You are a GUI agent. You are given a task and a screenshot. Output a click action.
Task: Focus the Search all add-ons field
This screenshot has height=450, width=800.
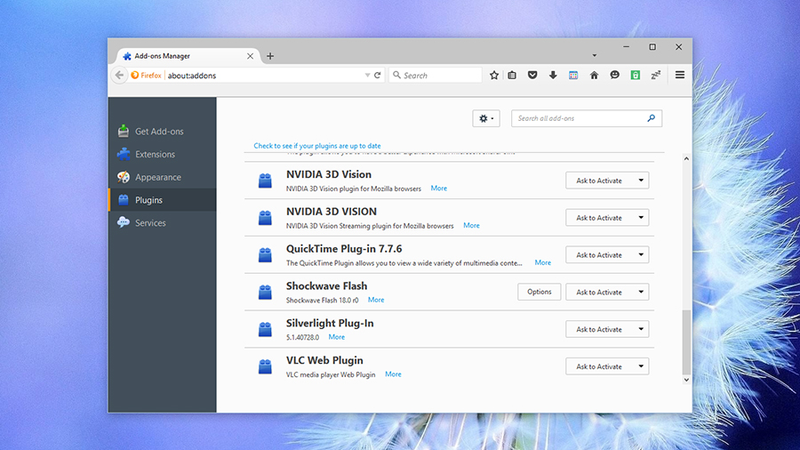pyautogui.click(x=587, y=118)
